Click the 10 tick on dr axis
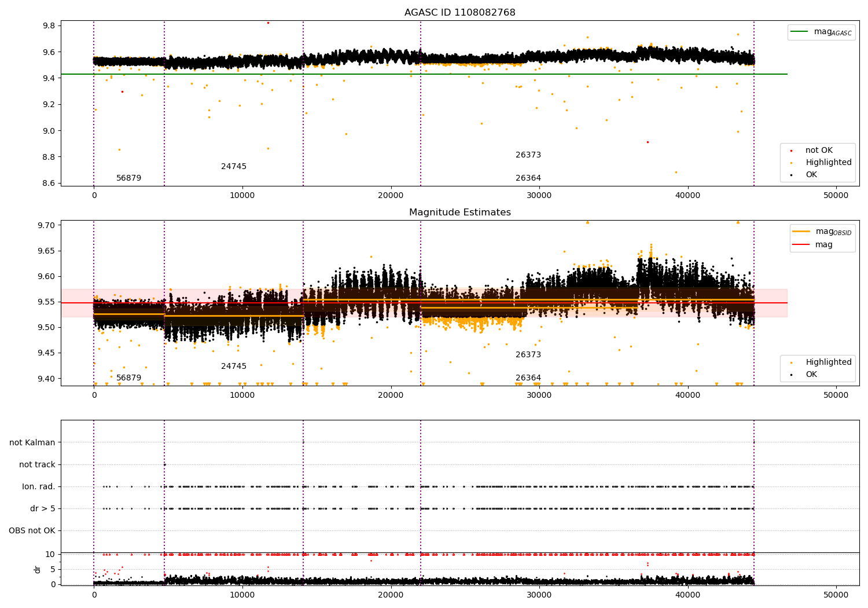 point(50,554)
